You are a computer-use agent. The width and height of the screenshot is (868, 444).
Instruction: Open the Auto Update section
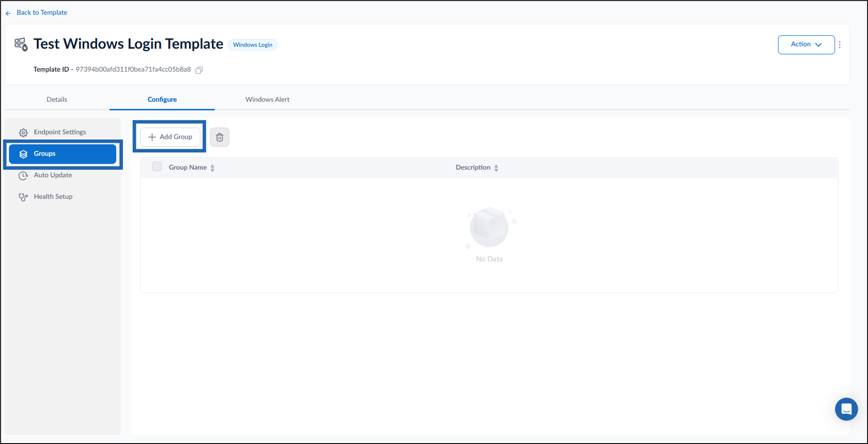point(63,175)
